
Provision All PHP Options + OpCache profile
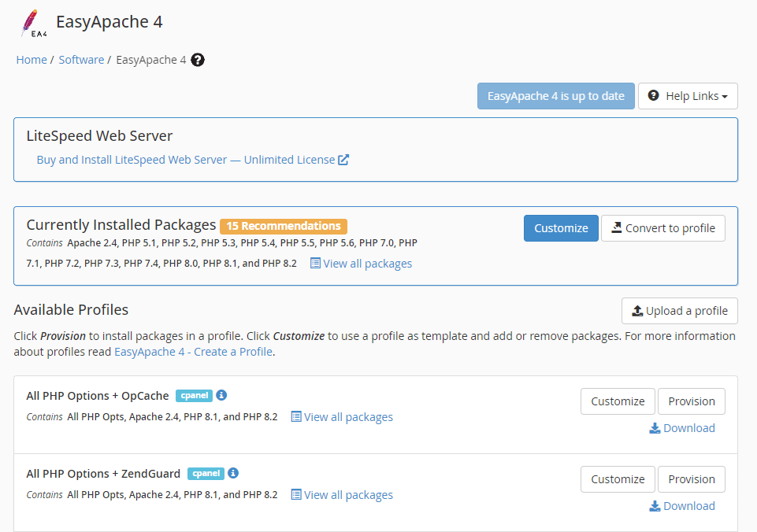point(692,401)
